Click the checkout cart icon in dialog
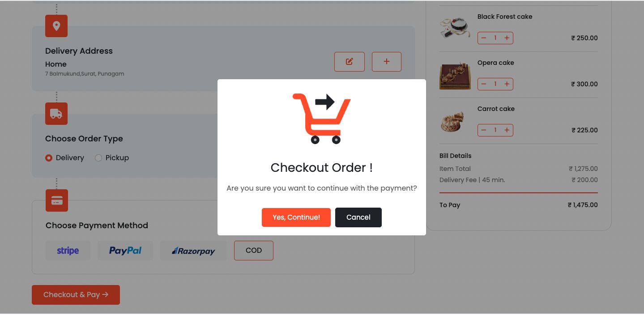Image resolution: width=644 pixels, height=315 pixels. tap(322, 119)
